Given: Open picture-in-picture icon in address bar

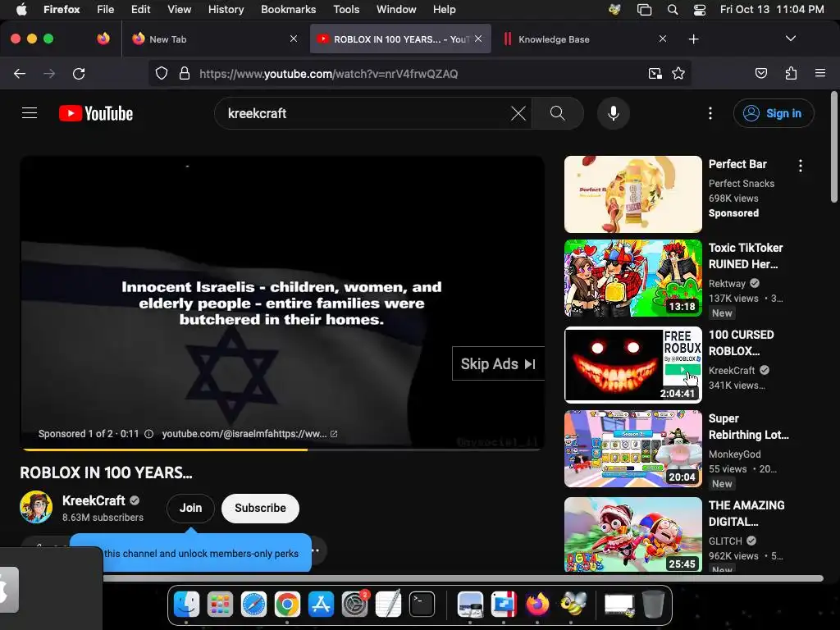Looking at the screenshot, I should (x=655, y=73).
